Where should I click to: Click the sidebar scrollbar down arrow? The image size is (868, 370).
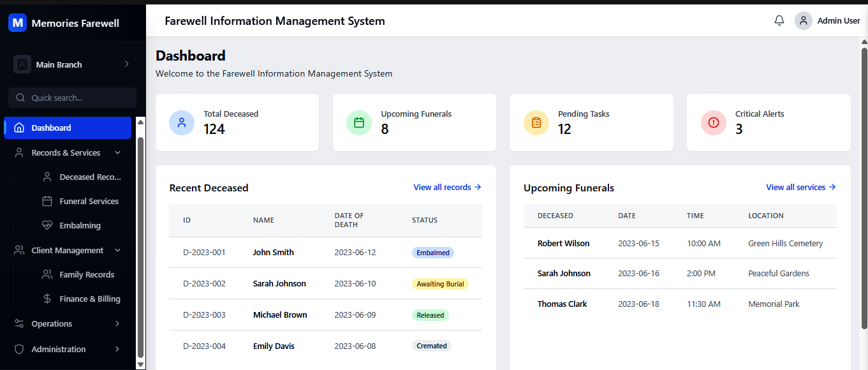141,365
